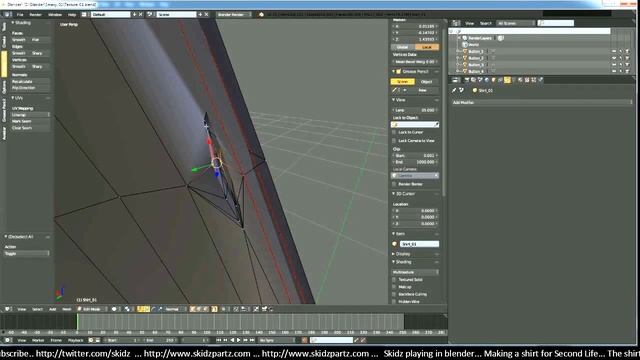Click the Default screen layout field

110,15
